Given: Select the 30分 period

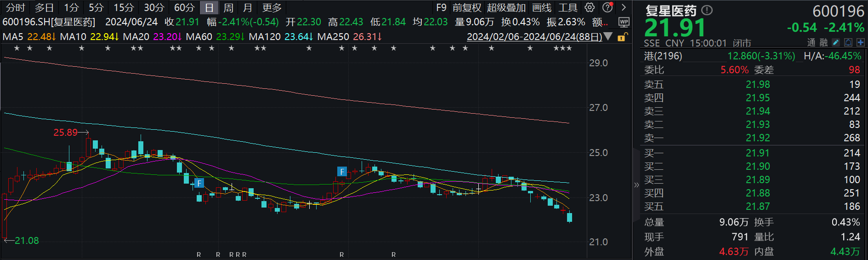Looking at the screenshot, I should pyautogui.click(x=154, y=7).
